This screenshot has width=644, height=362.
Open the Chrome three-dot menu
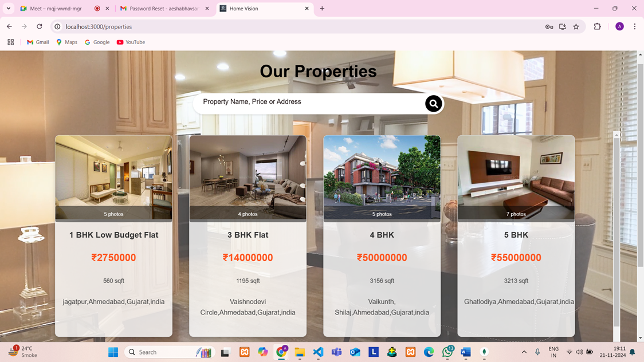click(634, 27)
